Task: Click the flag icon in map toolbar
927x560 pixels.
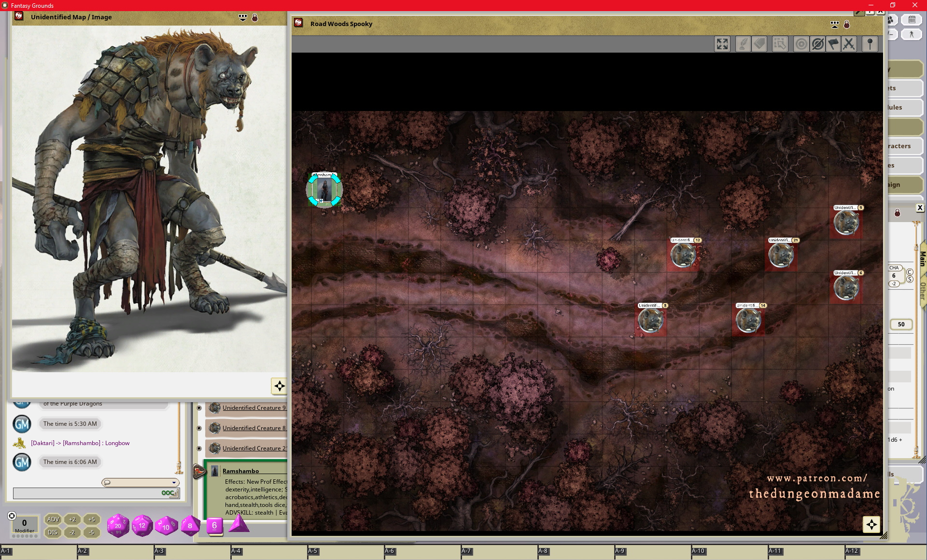Action: (x=833, y=44)
